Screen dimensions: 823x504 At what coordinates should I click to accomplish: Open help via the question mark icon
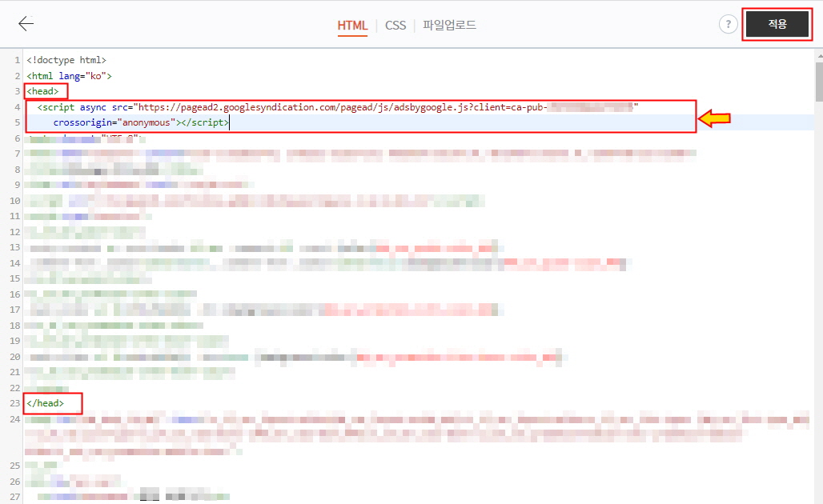(x=728, y=24)
